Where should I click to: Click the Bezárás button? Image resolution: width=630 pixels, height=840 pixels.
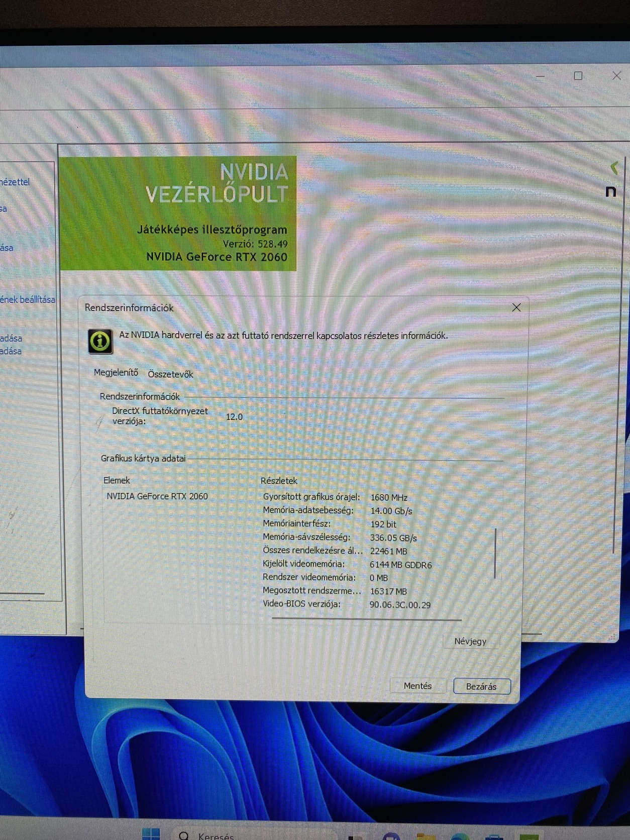pyautogui.click(x=481, y=686)
